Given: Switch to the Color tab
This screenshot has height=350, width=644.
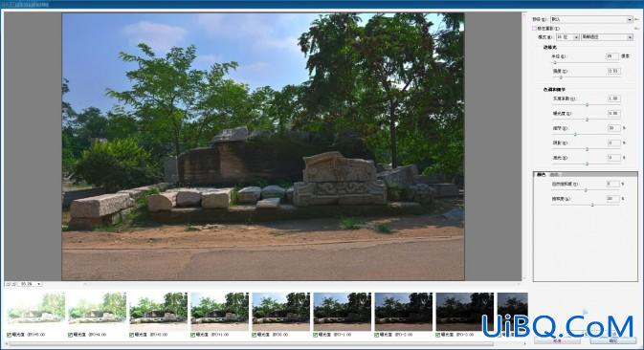Looking at the screenshot, I should pyautogui.click(x=542, y=174).
